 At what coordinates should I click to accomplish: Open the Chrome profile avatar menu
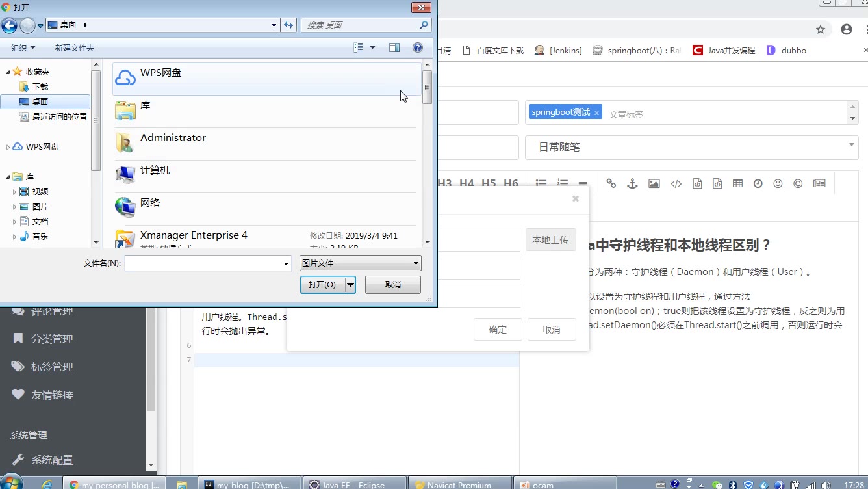pos(847,29)
